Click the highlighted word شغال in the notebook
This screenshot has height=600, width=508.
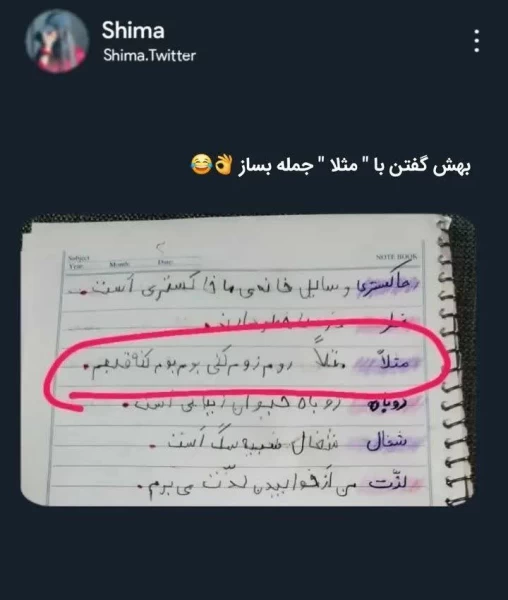coord(387,442)
